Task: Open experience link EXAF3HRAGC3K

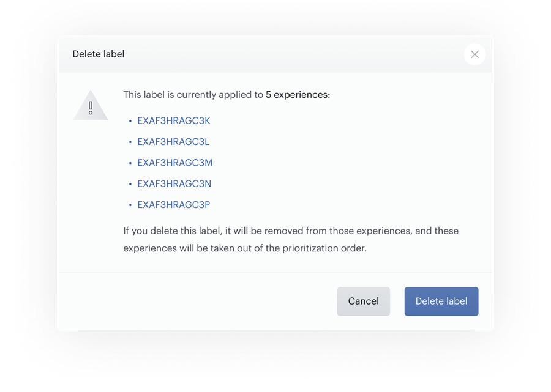Action: [174, 120]
